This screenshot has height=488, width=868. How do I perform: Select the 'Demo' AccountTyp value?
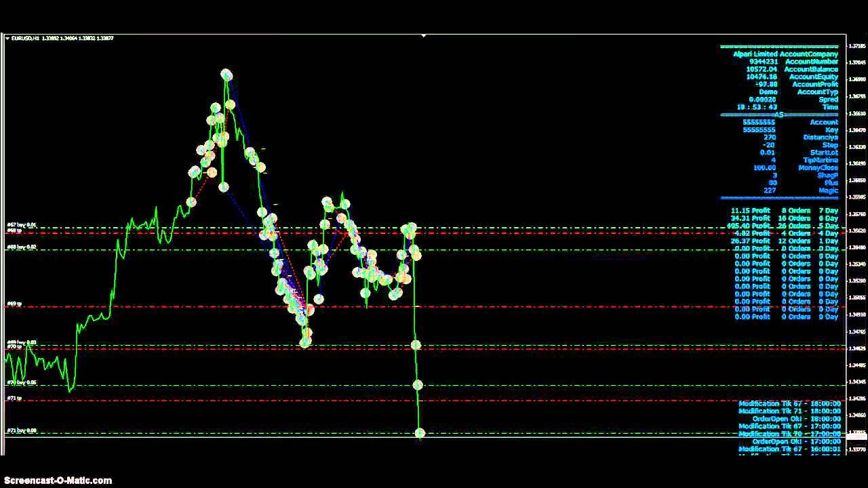768,92
